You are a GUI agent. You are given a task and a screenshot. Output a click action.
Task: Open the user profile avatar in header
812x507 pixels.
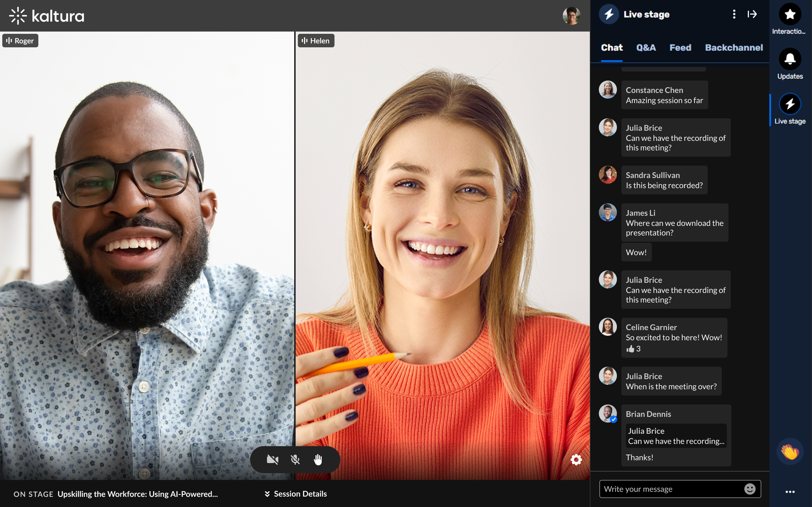tap(571, 15)
